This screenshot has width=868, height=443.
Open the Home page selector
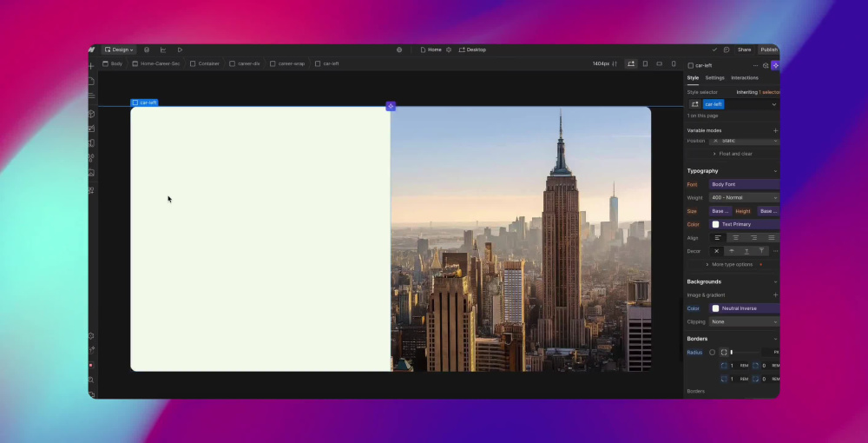tap(431, 50)
